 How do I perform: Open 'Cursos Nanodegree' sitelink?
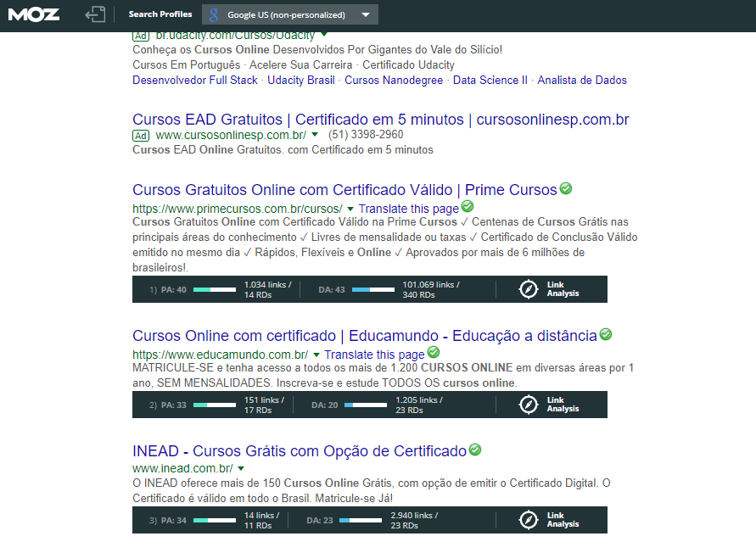click(x=394, y=80)
